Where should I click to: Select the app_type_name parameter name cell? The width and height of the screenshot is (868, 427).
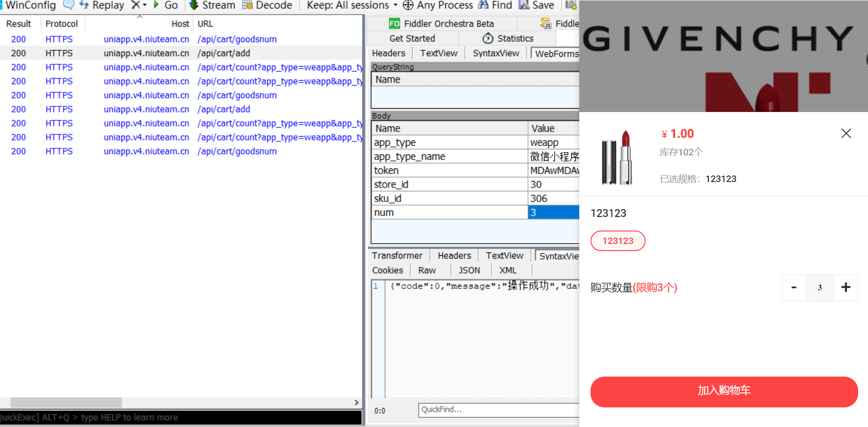pyautogui.click(x=449, y=156)
